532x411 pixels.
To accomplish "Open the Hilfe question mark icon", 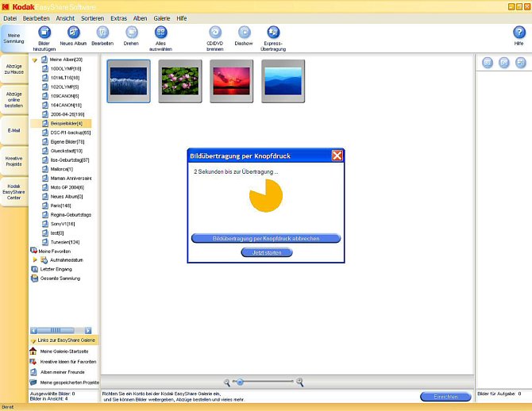I will pos(519,33).
